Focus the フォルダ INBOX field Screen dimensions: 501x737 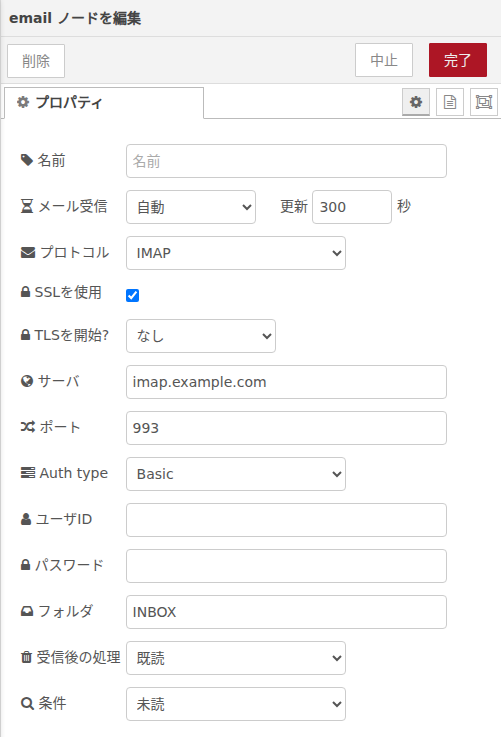click(x=286, y=612)
